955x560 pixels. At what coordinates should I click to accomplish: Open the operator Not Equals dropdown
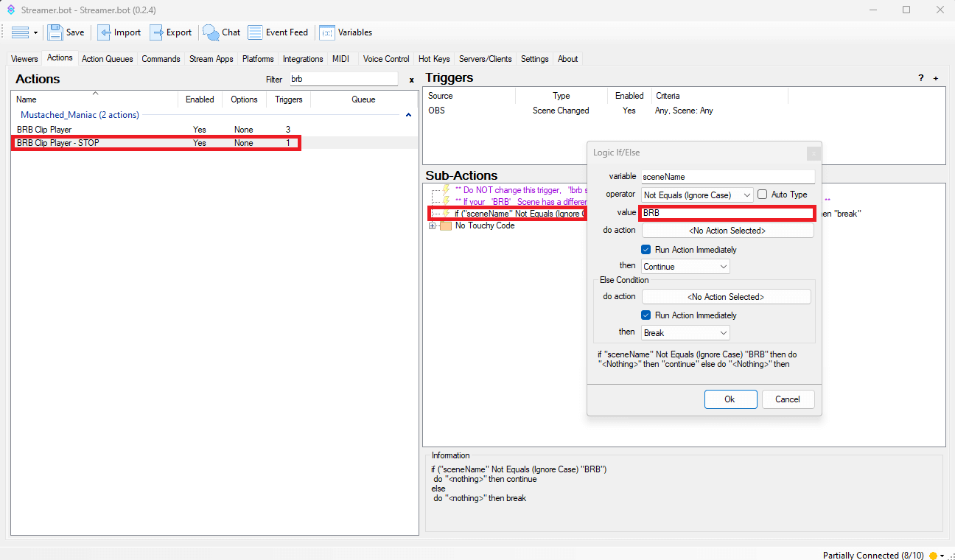(696, 195)
